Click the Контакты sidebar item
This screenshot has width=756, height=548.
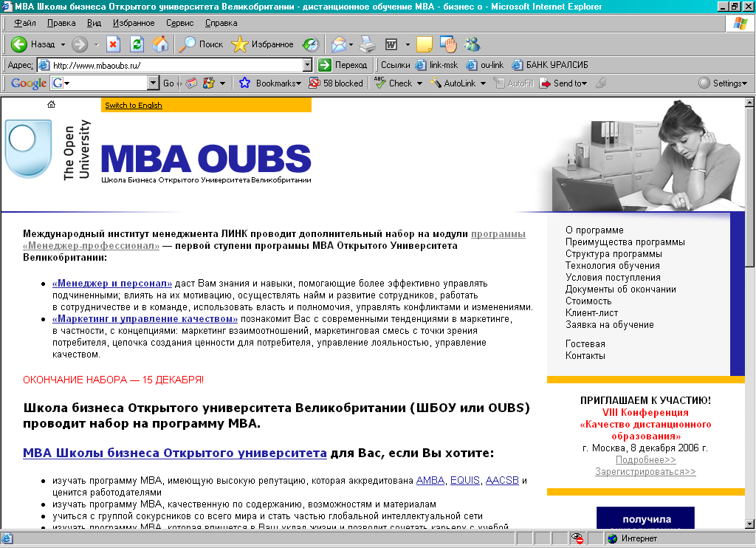(x=585, y=355)
